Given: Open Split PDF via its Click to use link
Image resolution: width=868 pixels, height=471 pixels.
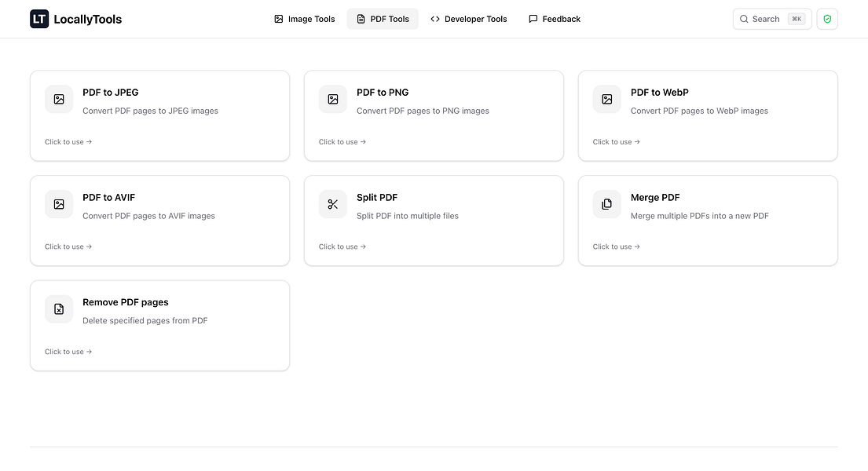Looking at the screenshot, I should coord(342,246).
